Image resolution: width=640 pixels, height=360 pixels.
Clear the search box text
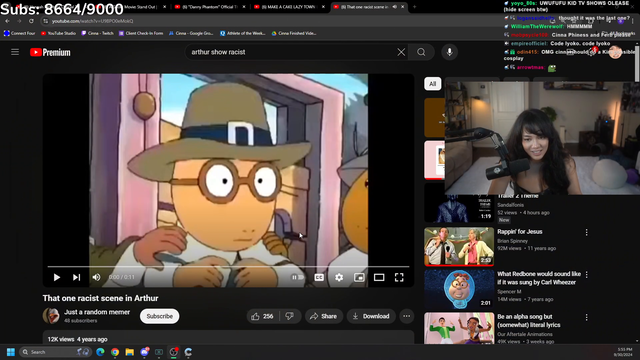pos(401,52)
